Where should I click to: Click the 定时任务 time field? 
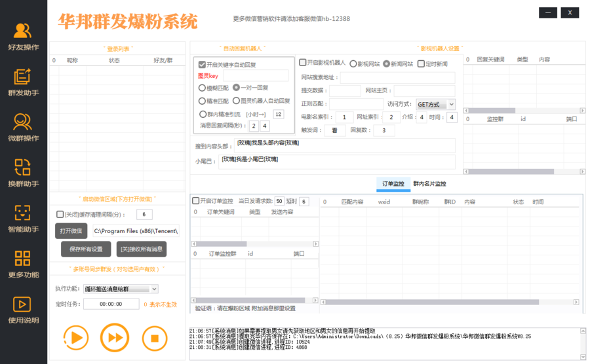coord(111,304)
